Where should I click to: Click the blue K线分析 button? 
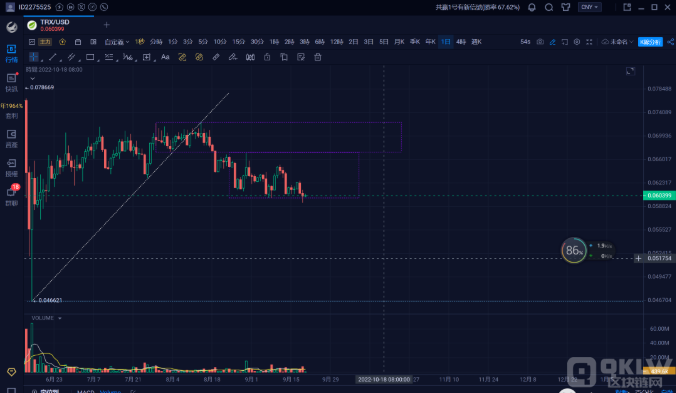point(650,42)
